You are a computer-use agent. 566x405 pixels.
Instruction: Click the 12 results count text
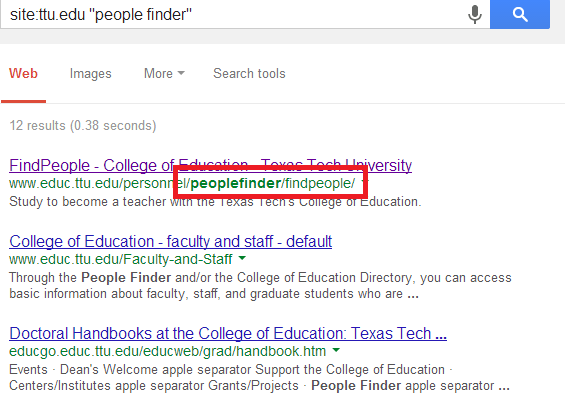click(83, 126)
